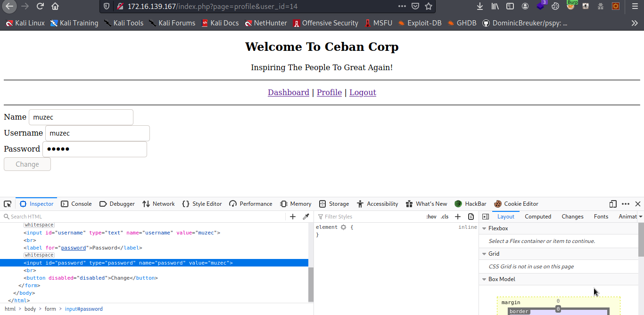Switch to the Storage tab
Viewport: 644px width, 315px height.
pyautogui.click(x=334, y=204)
